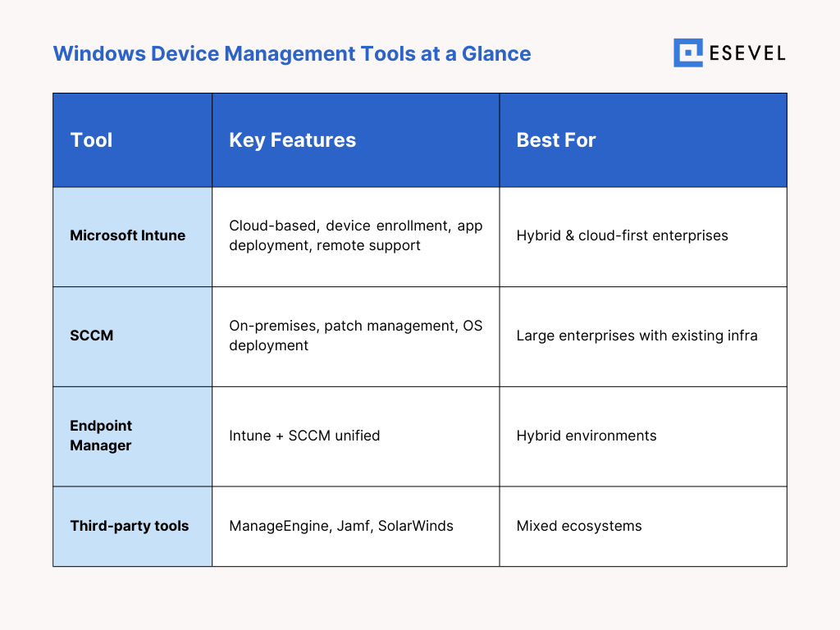Click the 'Hybrid environments' cell
Image resolution: width=840 pixels, height=630 pixels.
coord(643,436)
